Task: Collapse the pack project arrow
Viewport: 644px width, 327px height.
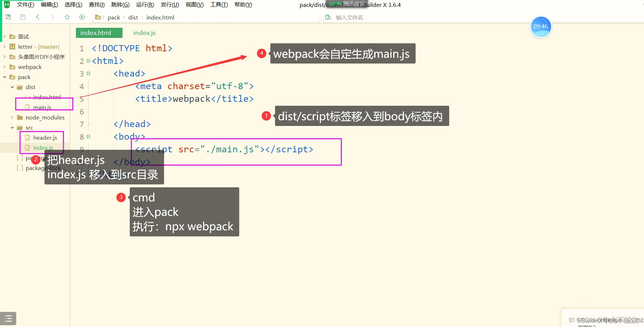Action: (4, 77)
